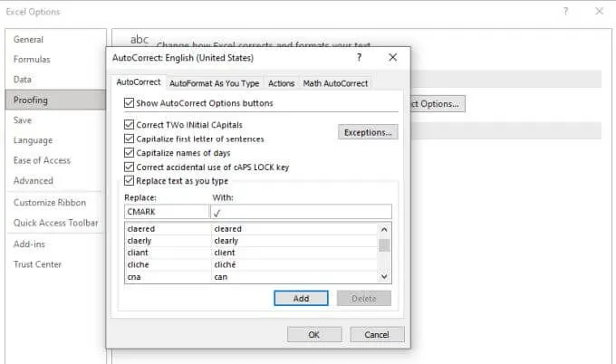Open Customize Ribbon settings

pyautogui.click(x=55, y=203)
